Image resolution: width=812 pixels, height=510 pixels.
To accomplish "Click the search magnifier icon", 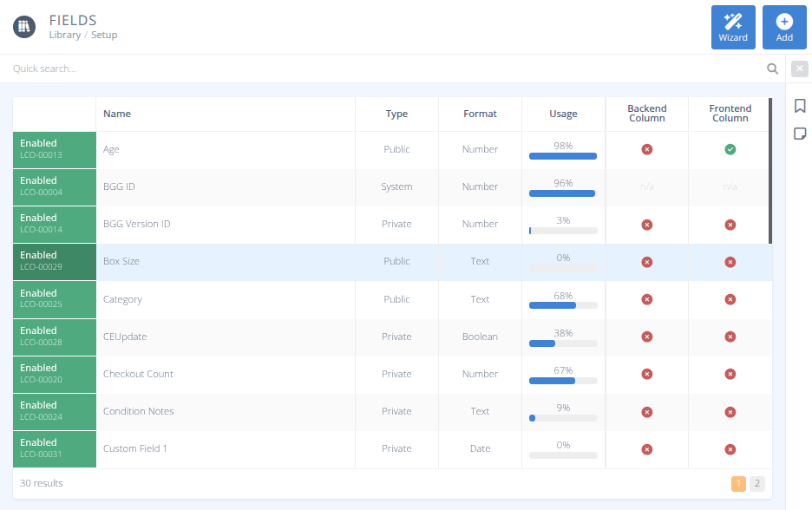I will click(x=772, y=68).
